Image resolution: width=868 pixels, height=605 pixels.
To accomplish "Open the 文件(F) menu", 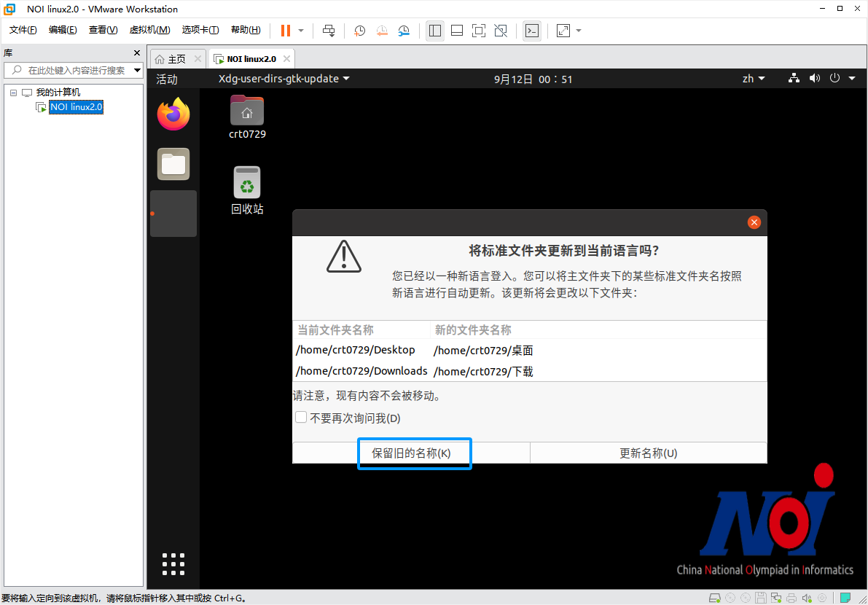I will tap(23, 30).
